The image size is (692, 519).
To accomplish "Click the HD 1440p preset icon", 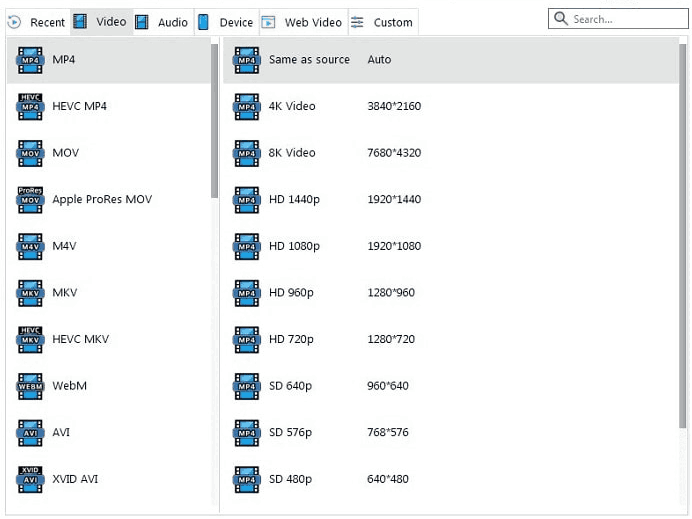I will pyautogui.click(x=247, y=200).
